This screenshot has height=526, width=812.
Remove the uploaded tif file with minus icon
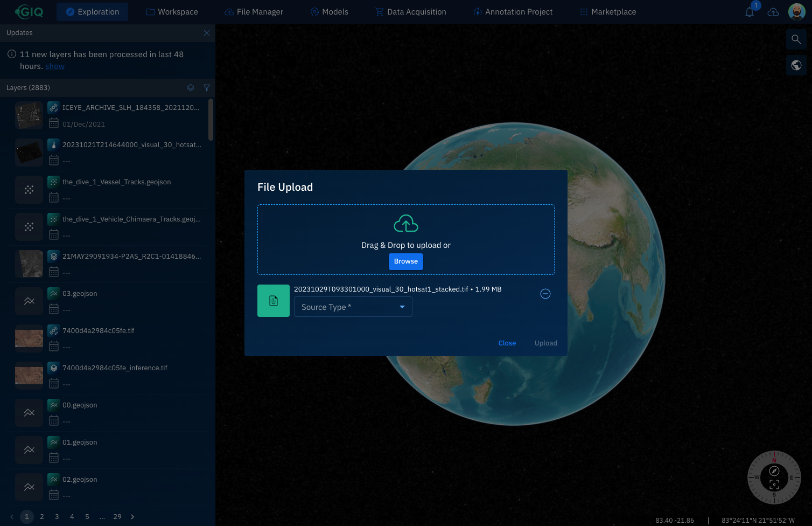coord(545,294)
